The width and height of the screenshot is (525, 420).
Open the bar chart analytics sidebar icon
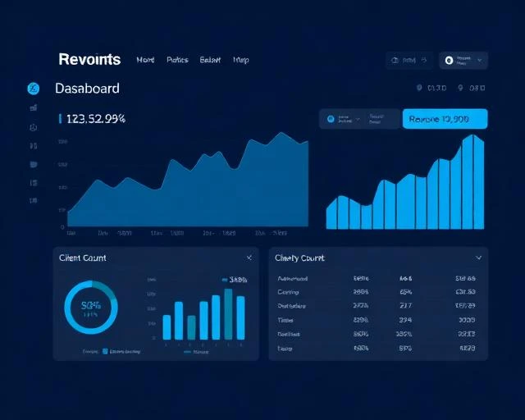33,107
